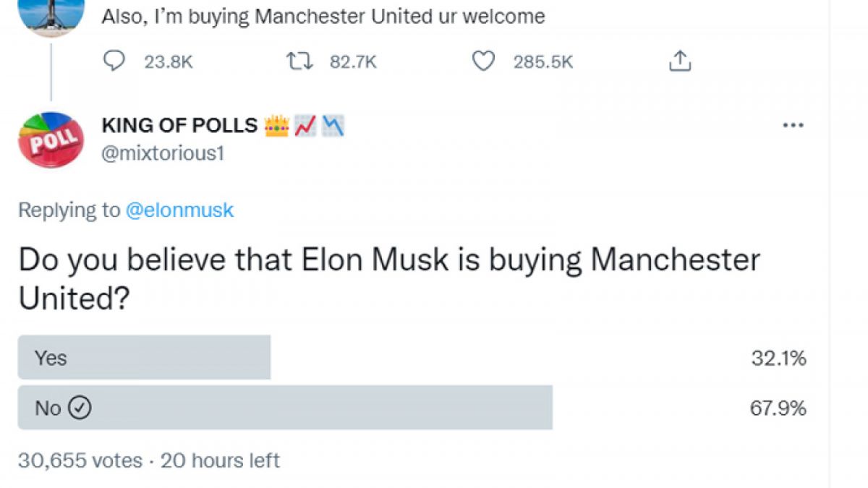Open the share tweet icon
Viewport: 868px width, 488px height.
pyautogui.click(x=678, y=61)
